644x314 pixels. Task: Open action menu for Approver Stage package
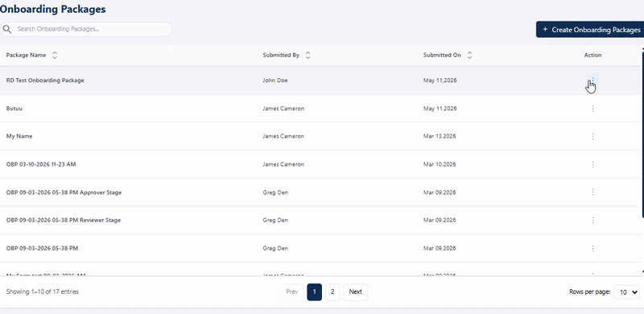(x=592, y=192)
